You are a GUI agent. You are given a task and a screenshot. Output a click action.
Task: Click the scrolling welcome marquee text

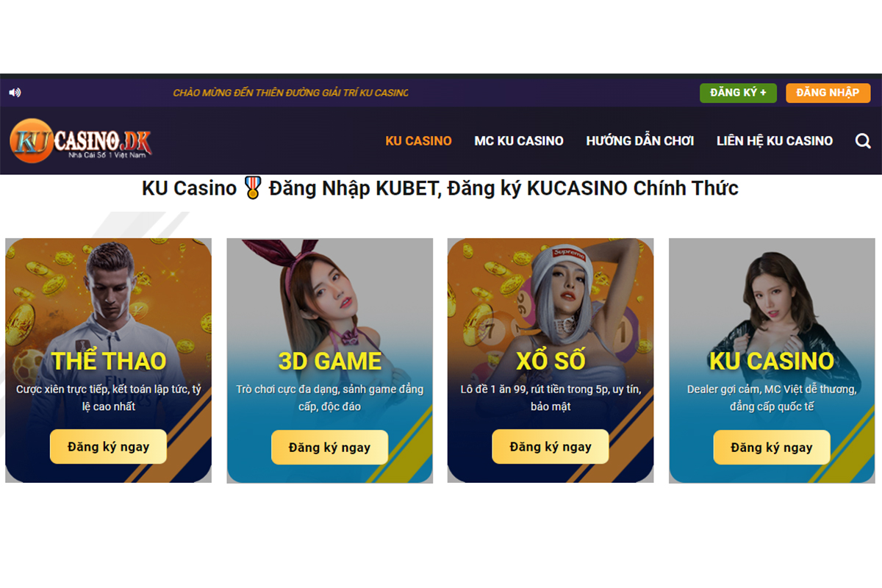point(291,93)
